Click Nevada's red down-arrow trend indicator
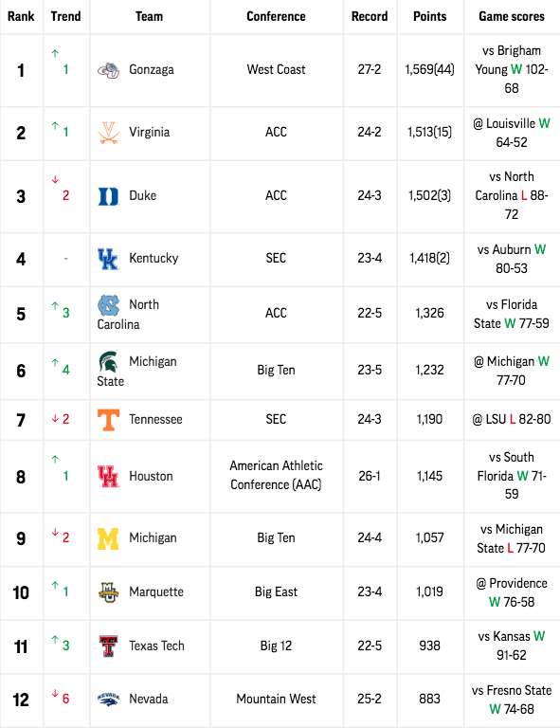 [x=55, y=694]
